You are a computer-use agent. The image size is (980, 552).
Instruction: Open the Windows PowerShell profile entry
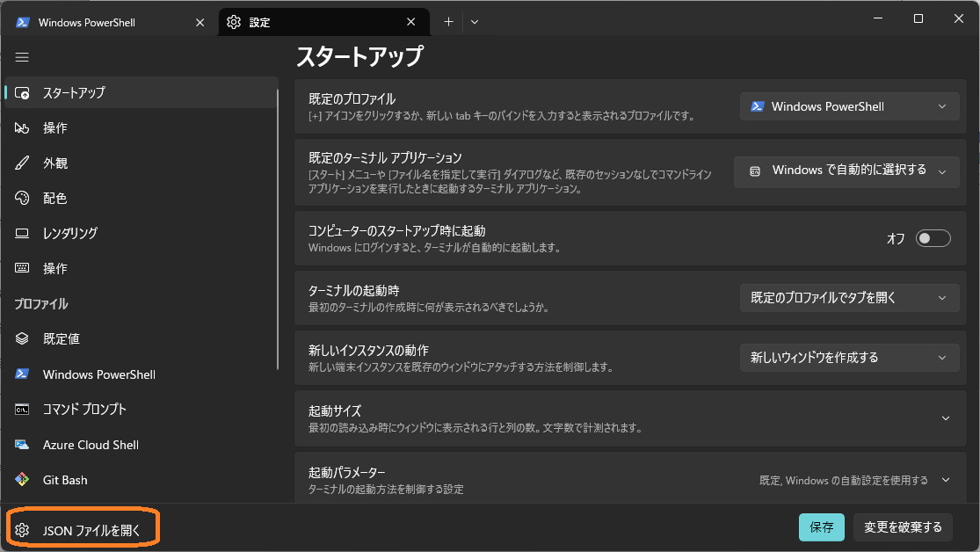[x=142, y=374]
